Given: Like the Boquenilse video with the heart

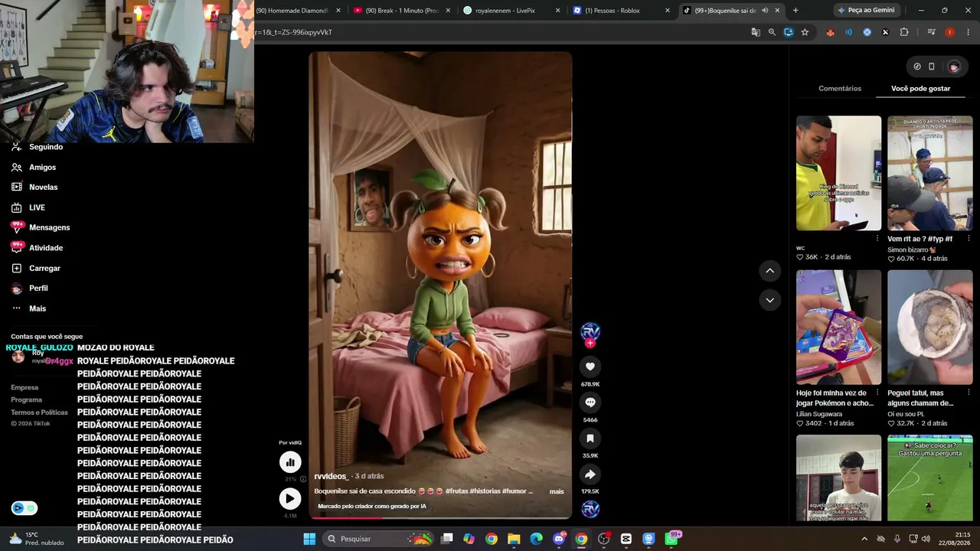Looking at the screenshot, I should tap(590, 367).
